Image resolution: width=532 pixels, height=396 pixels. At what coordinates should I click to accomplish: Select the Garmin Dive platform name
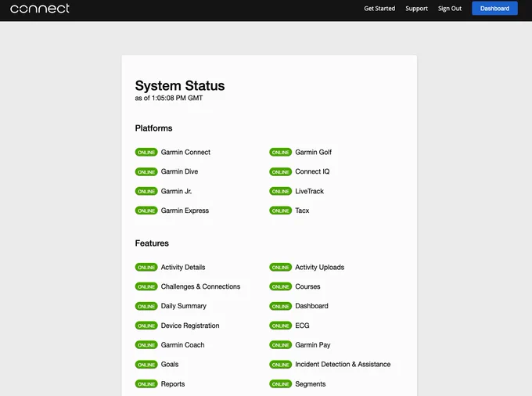[179, 171]
